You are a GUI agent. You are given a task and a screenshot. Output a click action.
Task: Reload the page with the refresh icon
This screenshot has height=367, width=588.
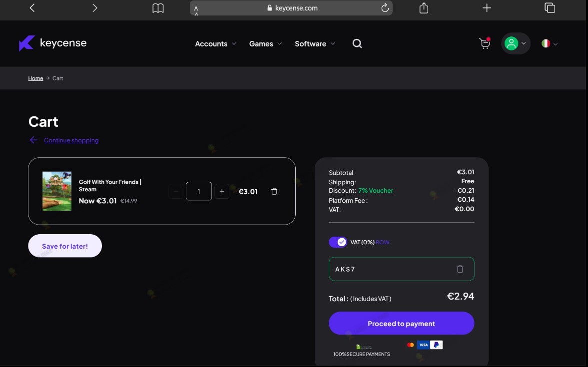(385, 8)
